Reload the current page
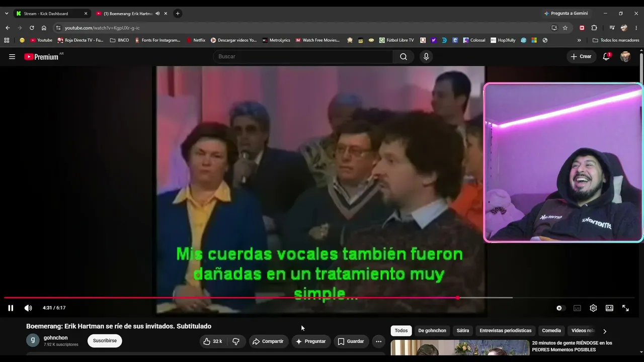 32,28
